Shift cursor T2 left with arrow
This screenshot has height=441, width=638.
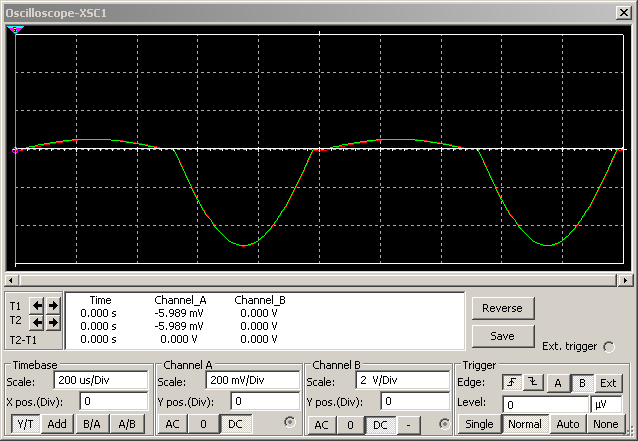(37, 322)
